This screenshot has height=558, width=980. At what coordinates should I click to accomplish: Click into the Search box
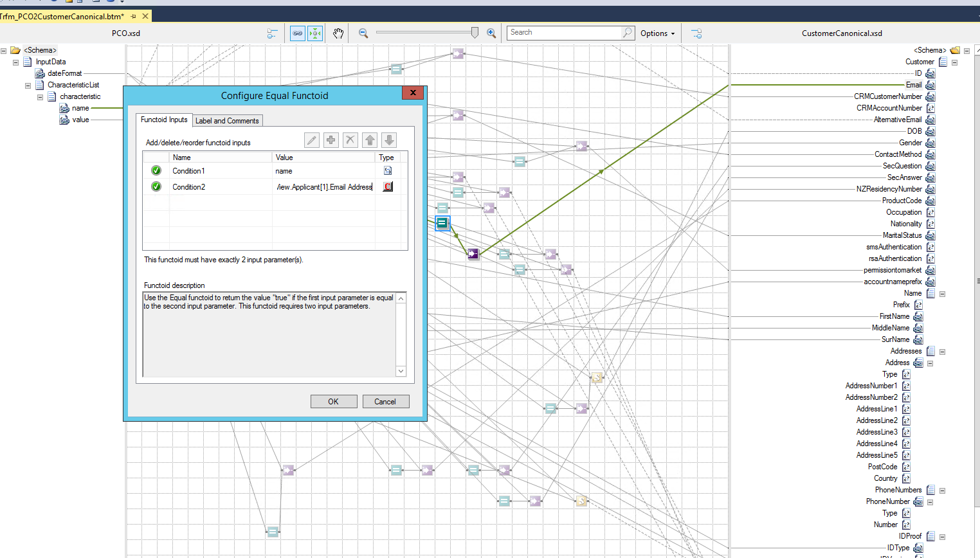(565, 33)
